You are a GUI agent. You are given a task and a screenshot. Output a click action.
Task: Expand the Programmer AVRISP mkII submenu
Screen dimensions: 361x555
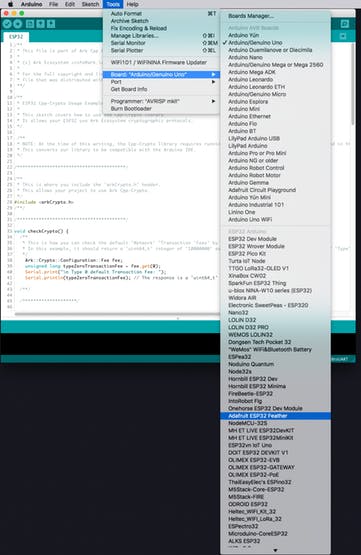[161, 101]
